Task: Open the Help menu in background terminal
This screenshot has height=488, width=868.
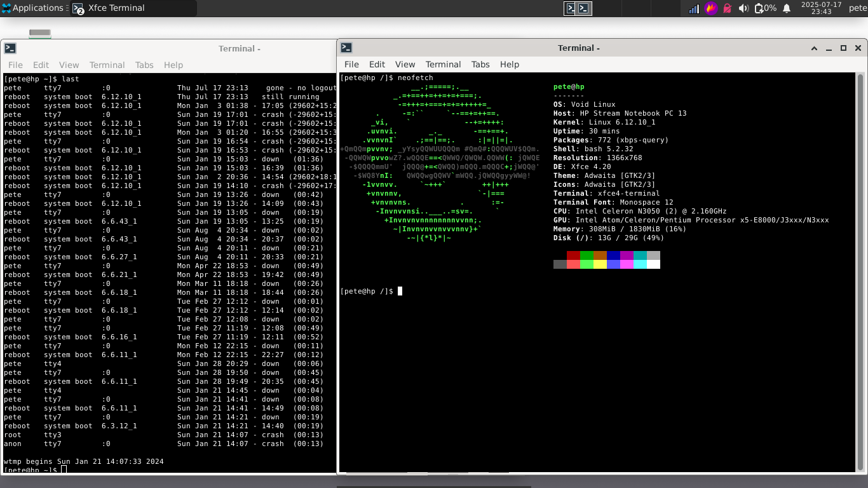Action: coord(173,65)
